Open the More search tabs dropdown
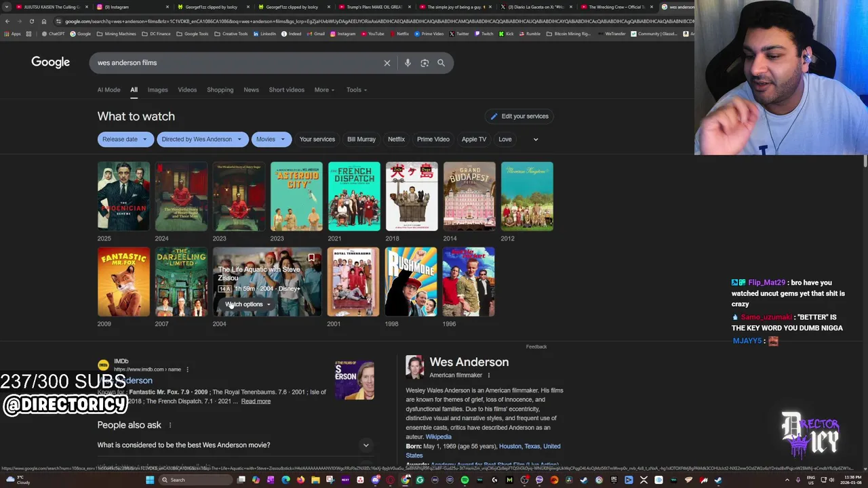868x488 pixels. tap(324, 90)
